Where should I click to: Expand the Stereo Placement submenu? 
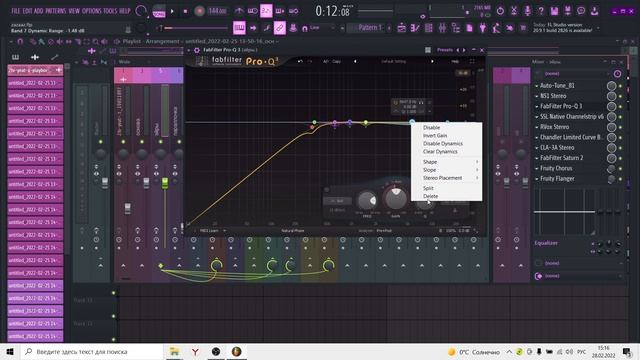tap(447, 178)
